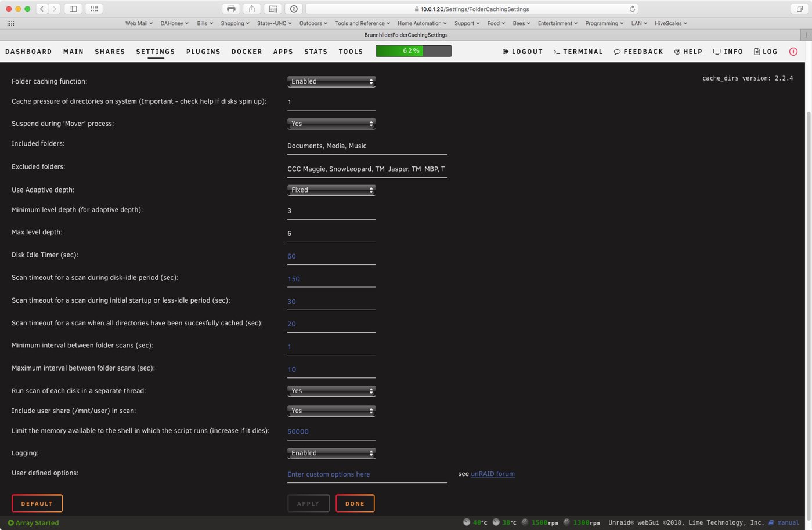Open Suspend during Mover dropdown
Viewport: 812px width, 530px height.
tap(331, 124)
